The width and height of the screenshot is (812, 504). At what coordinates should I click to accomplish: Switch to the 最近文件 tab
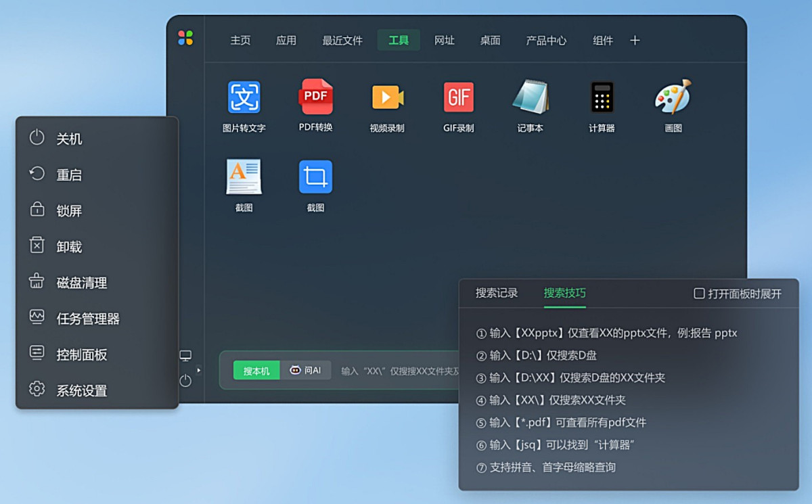tap(342, 41)
